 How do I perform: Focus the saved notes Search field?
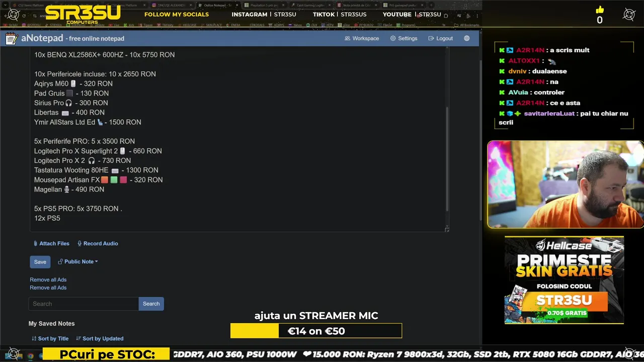84,304
